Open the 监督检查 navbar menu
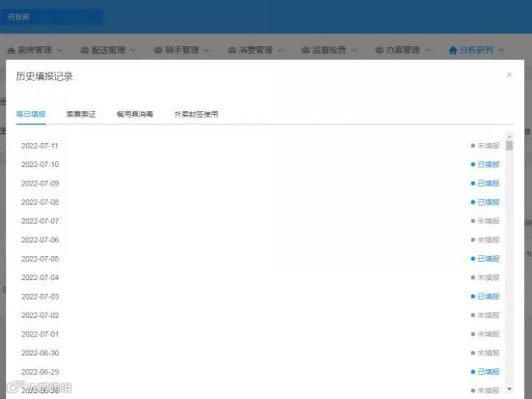 tap(329, 50)
